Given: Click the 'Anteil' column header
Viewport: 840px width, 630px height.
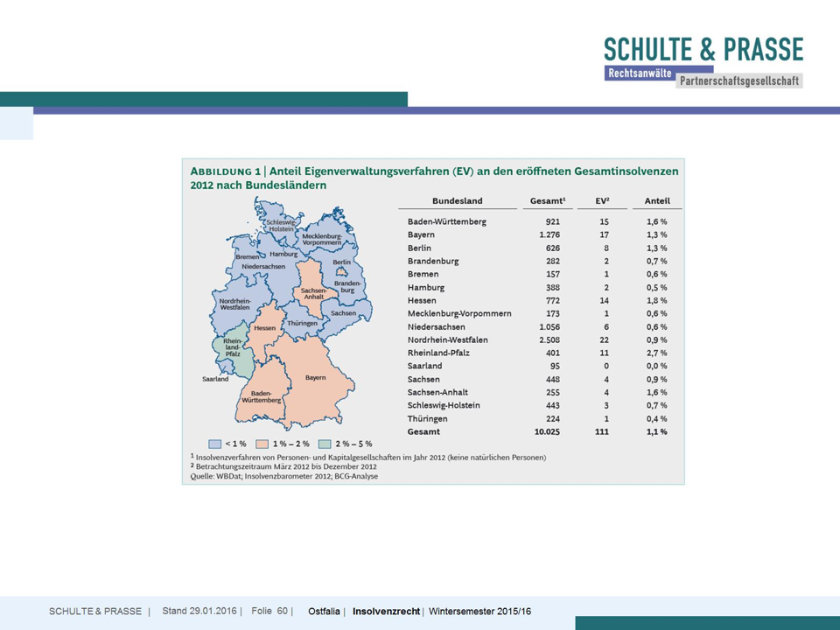Looking at the screenshot, I should (x=656, y=201).
